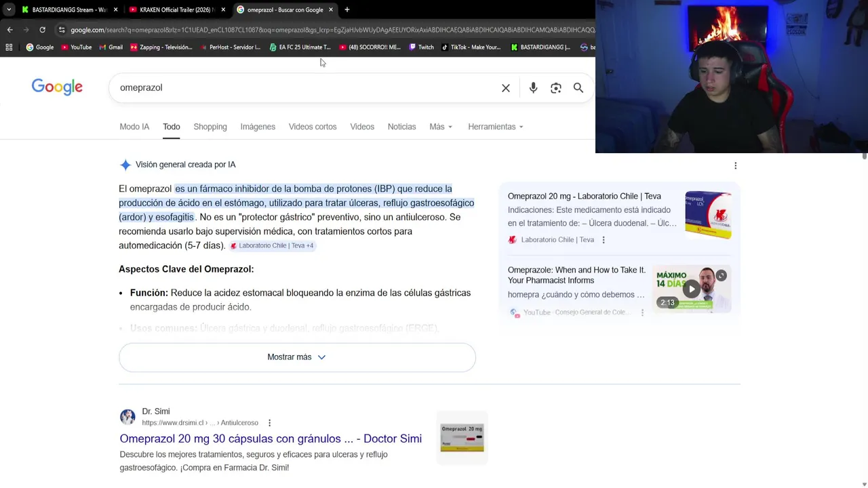Submit search with magnifying glass icon

pyautogui.click(x=578, y=88)
